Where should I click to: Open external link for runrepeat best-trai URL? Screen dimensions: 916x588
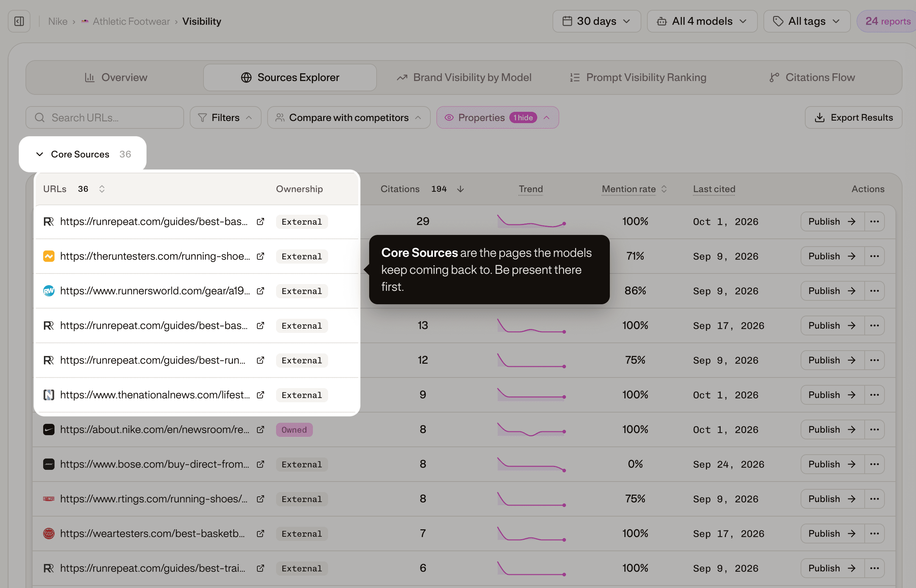pyautogui.click(x=261, y=569)
